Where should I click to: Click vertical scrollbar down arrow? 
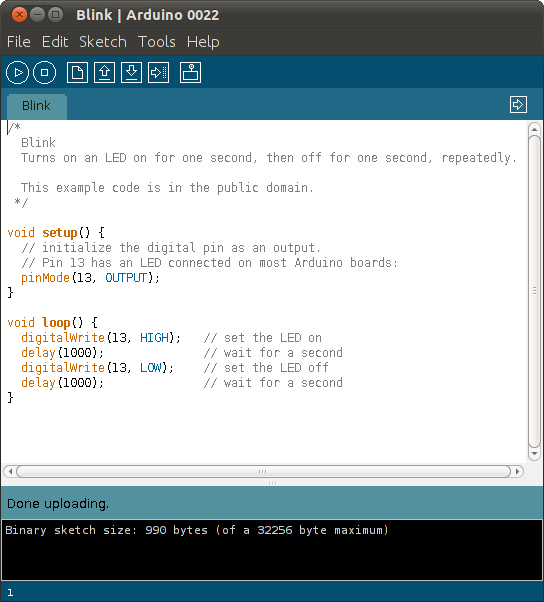[534, 454]
